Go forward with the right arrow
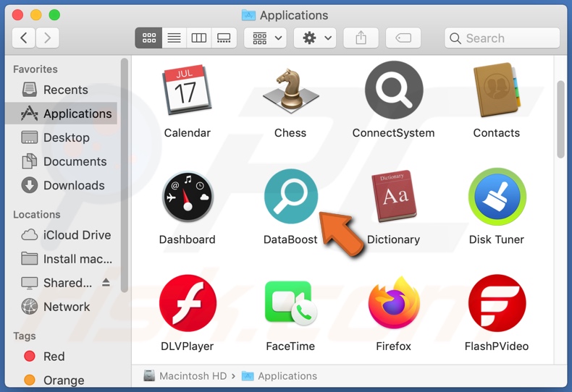The height and width of the screenshot is (392, 572). point(47,38)
